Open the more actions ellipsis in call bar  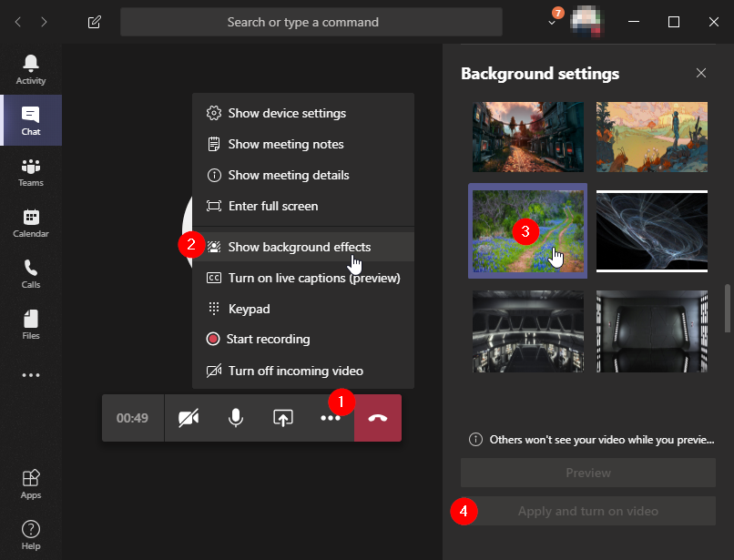point(330,418)
